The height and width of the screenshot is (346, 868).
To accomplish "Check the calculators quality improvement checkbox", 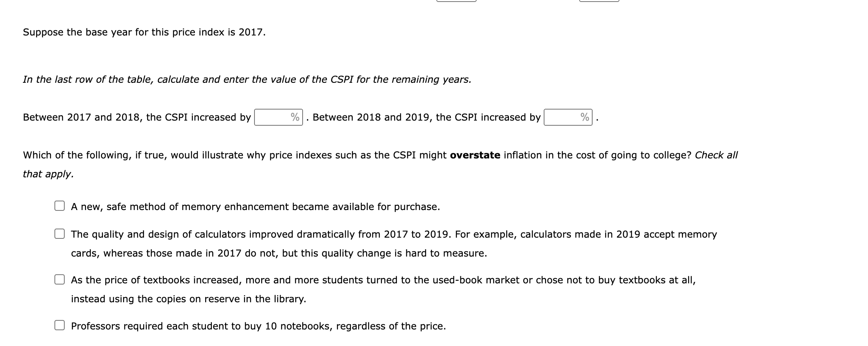I will [x=60, y=234].
